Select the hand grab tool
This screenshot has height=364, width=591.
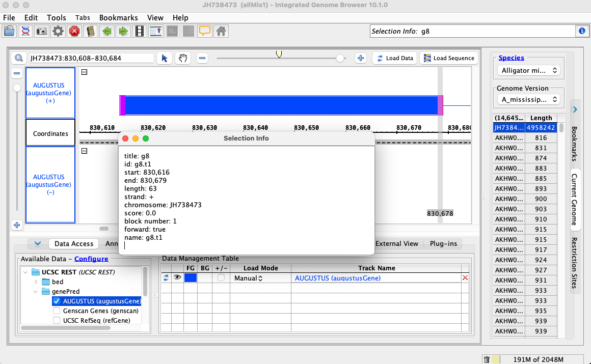pos(183,58)
